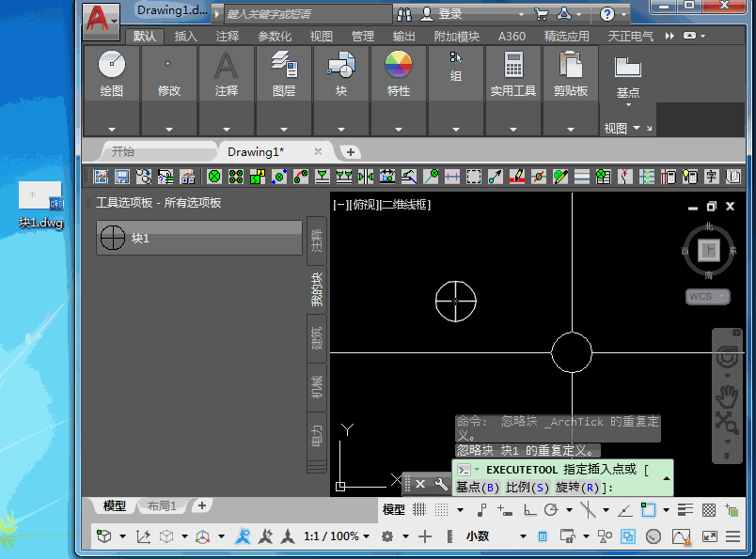Toggle the 模型 model space status button
Viewport: 756px width, 559px height.
pyautogui.click(x=393, y=510)
